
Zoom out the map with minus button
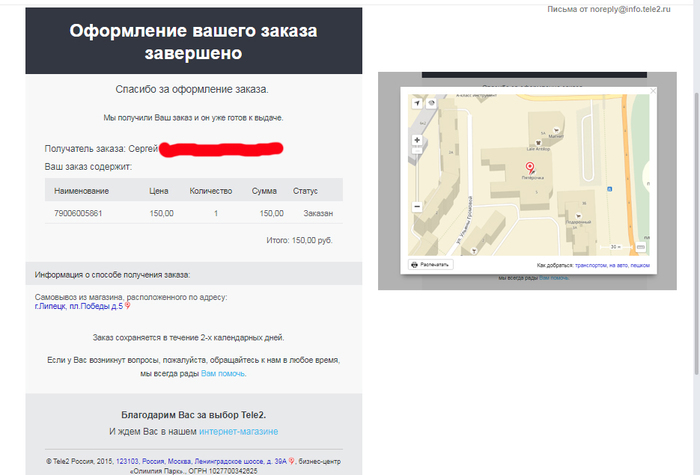click(x=416, y=206)
